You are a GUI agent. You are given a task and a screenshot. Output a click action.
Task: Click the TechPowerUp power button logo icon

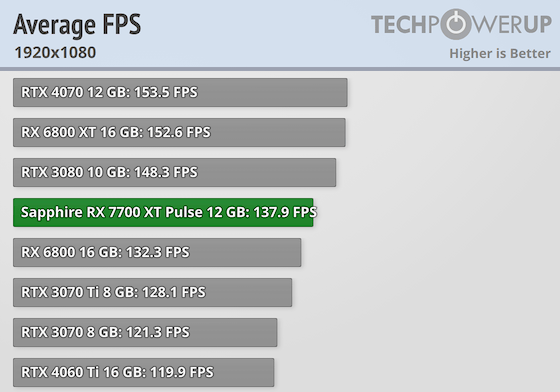tap(458, 24)
